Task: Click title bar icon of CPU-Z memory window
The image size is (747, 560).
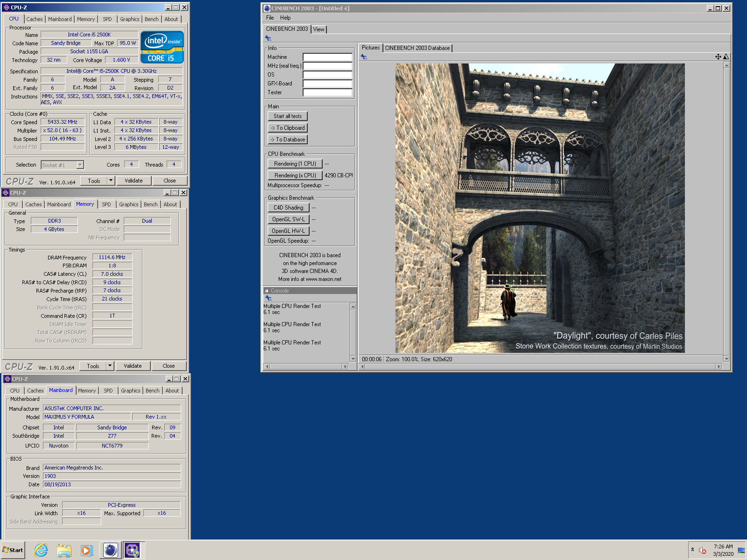Action: pos(6,193)
